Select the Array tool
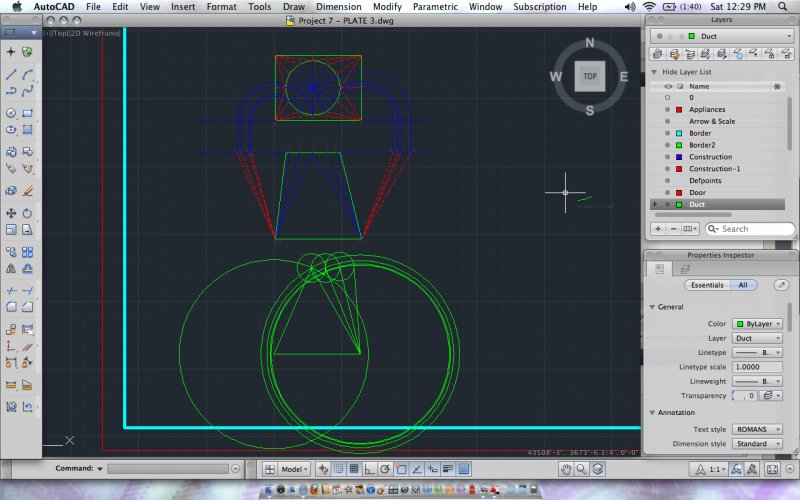 point(28,252)
